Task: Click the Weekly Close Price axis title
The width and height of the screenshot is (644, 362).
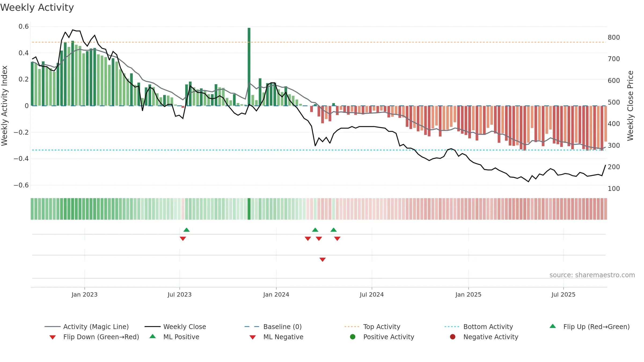Action: pos(630,106)
